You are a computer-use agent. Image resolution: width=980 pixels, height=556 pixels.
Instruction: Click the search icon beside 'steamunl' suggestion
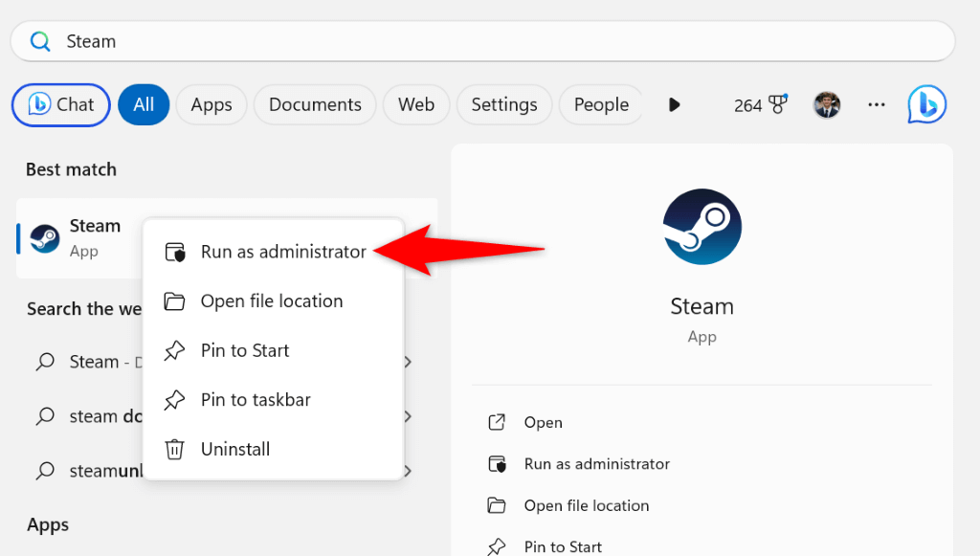pyautogui.click(x=45, y=471)
